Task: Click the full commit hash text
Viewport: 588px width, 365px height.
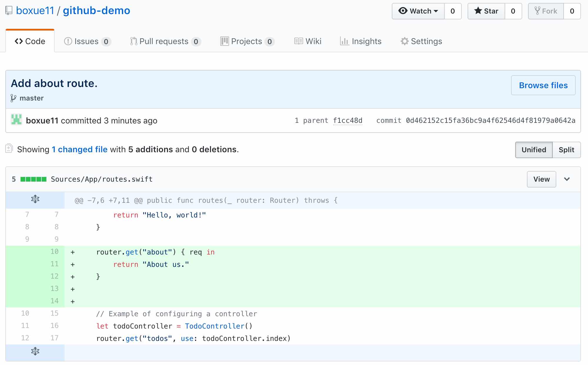Action: [490, 120]
